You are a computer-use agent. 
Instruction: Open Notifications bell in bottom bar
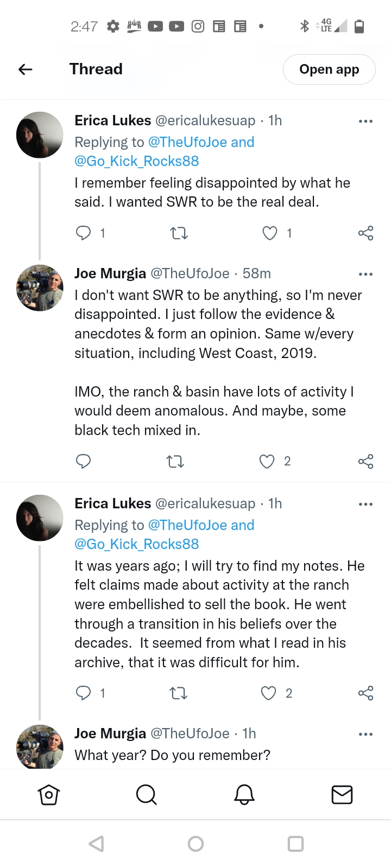pos(244,795)
